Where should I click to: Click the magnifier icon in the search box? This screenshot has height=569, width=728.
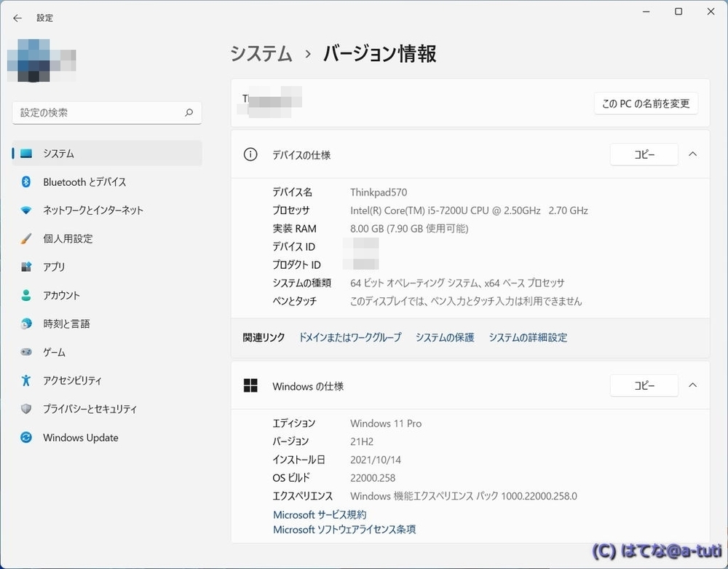189,112
